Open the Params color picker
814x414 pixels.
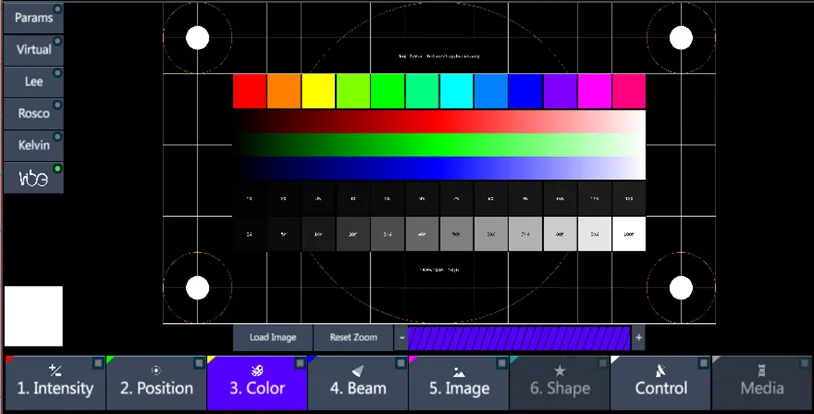pyautogui.click(x=34, y=18)
